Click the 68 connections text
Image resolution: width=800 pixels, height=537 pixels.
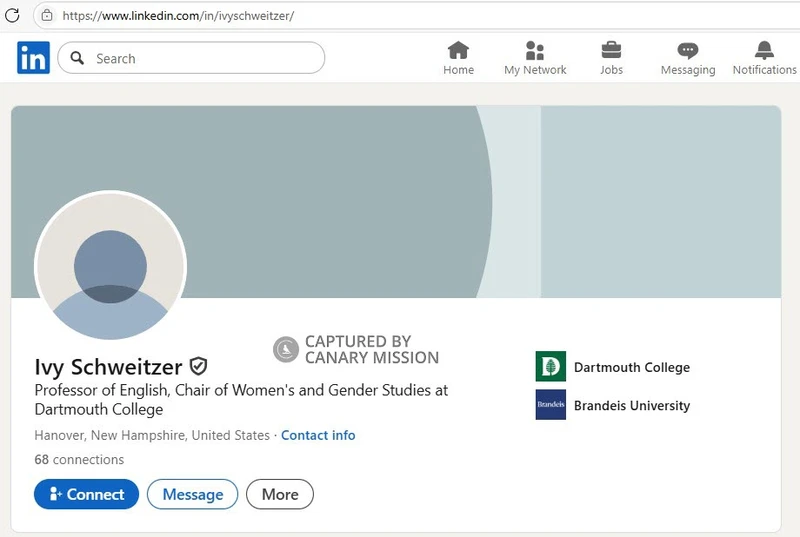79,459
